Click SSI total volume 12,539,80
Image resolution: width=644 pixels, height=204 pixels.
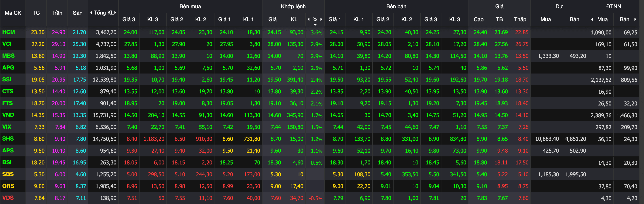[104, 80]
